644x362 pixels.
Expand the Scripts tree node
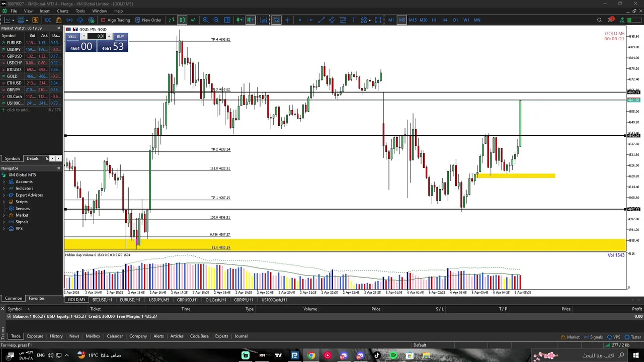pyautogui.click(x=4, y=202)
